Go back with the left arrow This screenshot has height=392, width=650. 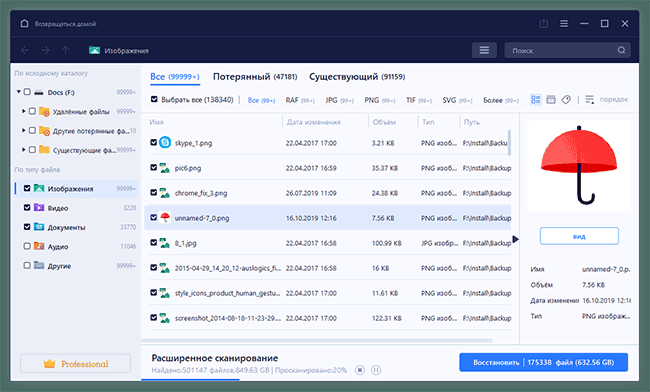(24, 50)
